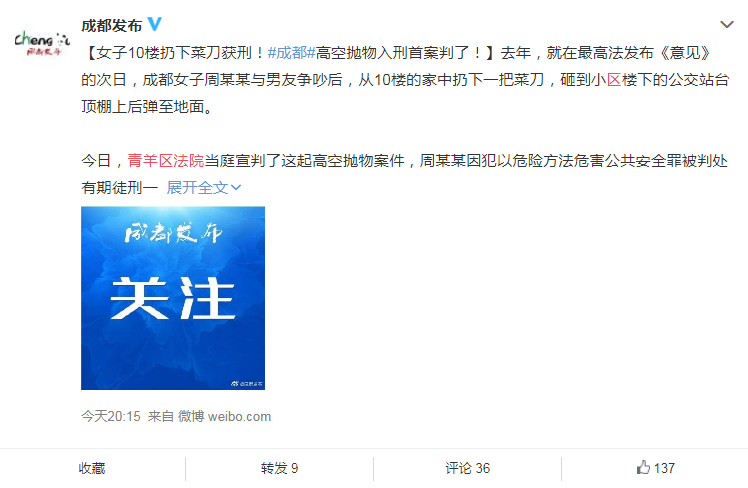Viewport: 748px width, 488px height.
Task: Expand full post with 展开全文
Action: click(x=204, y=187)
